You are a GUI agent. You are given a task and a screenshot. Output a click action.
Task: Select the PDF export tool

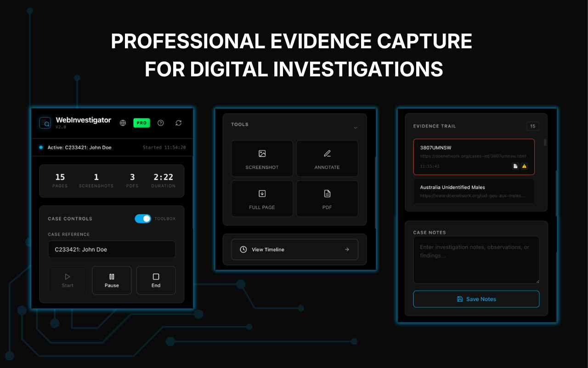[327, 198]
